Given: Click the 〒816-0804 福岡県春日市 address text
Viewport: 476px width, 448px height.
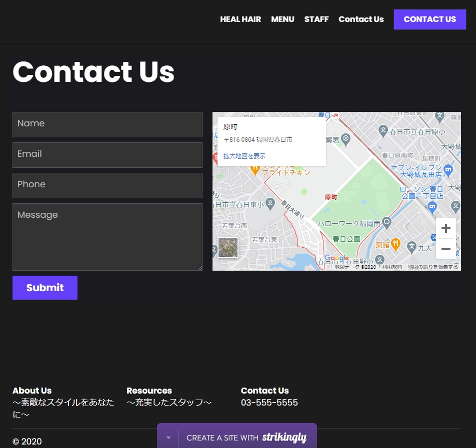Looking at the screenshot, I should (x=257, y=139).
